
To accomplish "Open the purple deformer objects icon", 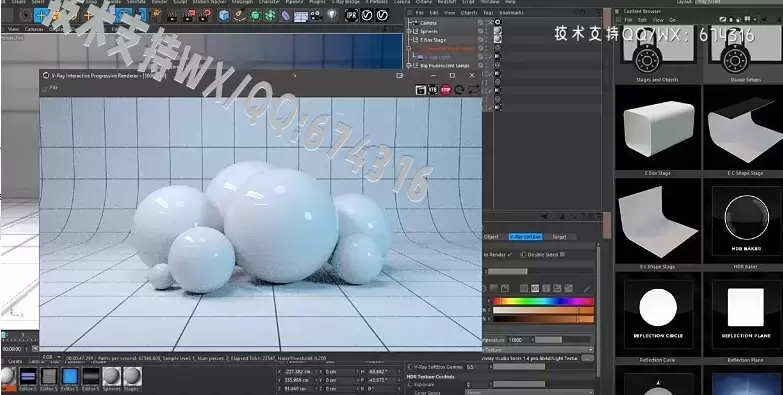I will click(x=285, y=15).
